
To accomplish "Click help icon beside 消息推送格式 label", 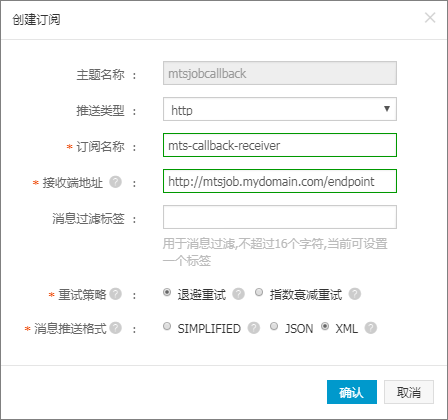I will tap(115, 328).
